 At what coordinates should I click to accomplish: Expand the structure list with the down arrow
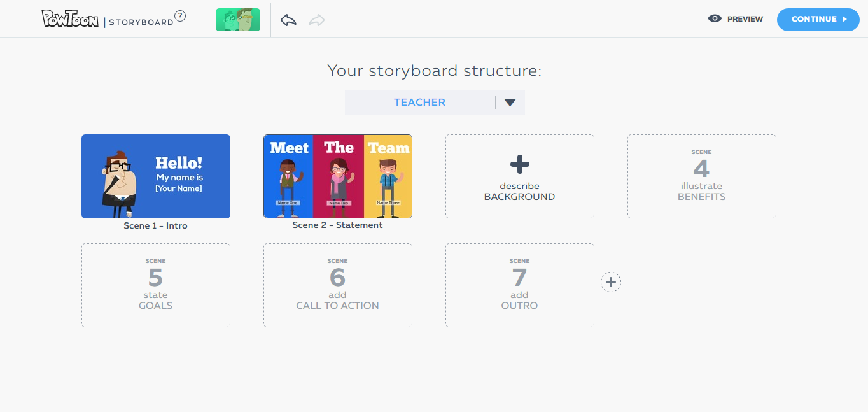click(510, 103)
